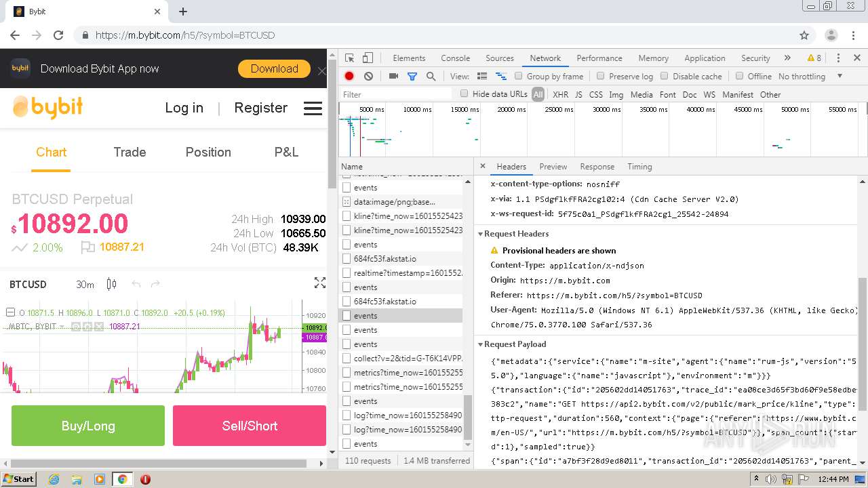868x488 pixels.
Task: Clear the network log
Action: (368, 77)
